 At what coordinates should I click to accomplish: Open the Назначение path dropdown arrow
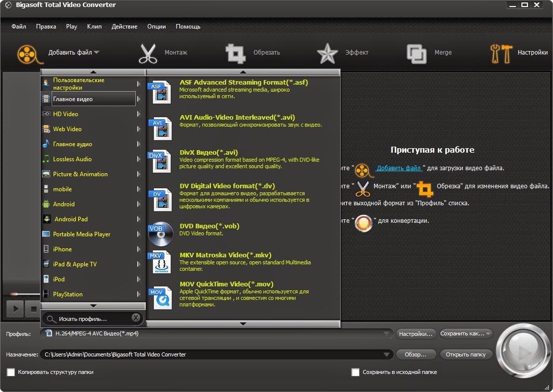(x=387, y=354)
